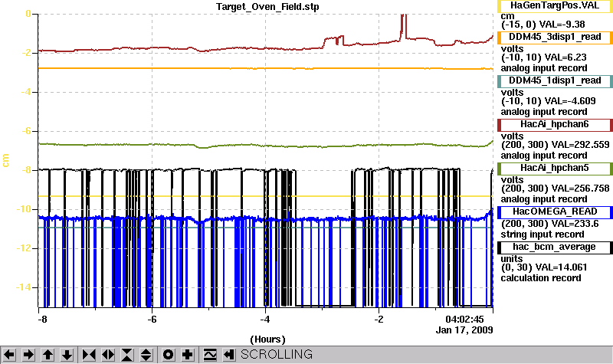This screenshot has height=364, width=613.
Task: Click the wave graph refresh icon
Action: [x=210, y=355]
